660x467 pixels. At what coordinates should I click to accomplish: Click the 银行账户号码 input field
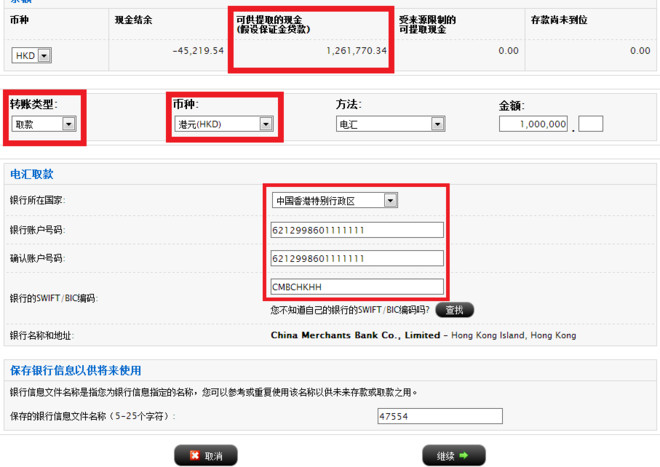click(357, 230)
